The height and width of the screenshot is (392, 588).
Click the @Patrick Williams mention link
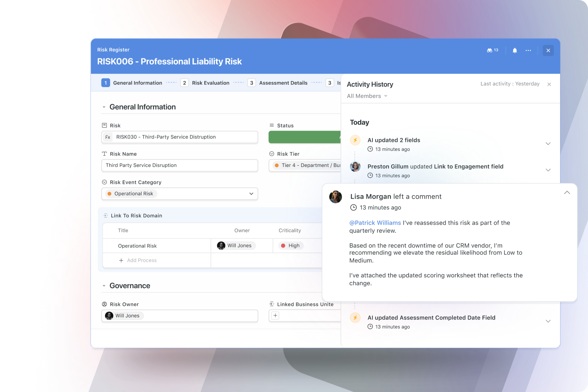pyautogui.click(x=375, y=223)
